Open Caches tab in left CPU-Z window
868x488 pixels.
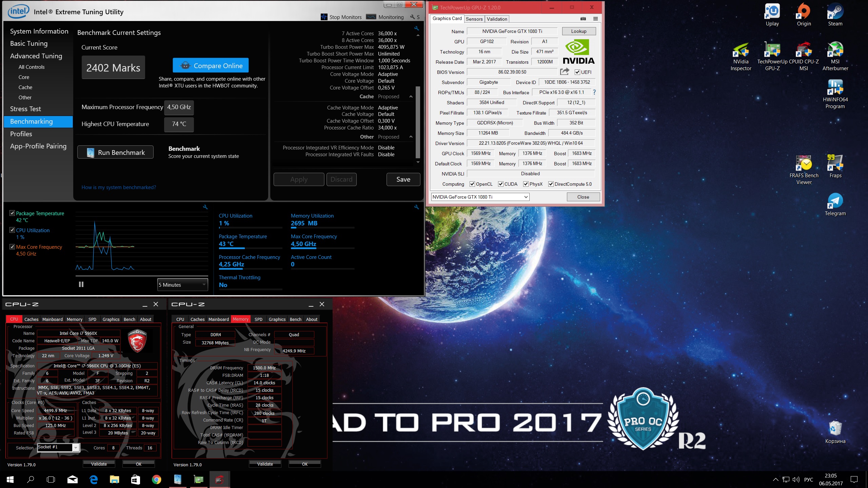coord(31,319)
